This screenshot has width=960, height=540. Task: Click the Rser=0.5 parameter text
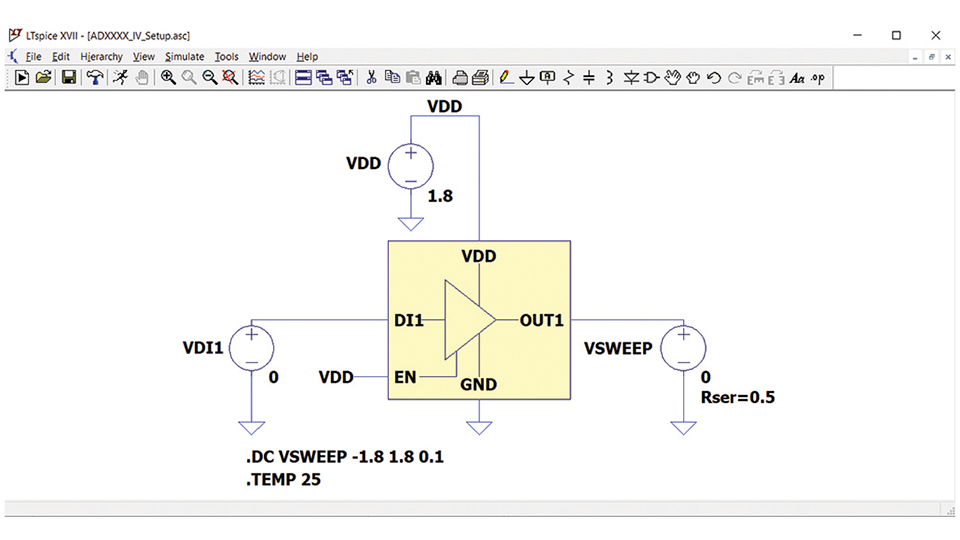tap(738, 397)
